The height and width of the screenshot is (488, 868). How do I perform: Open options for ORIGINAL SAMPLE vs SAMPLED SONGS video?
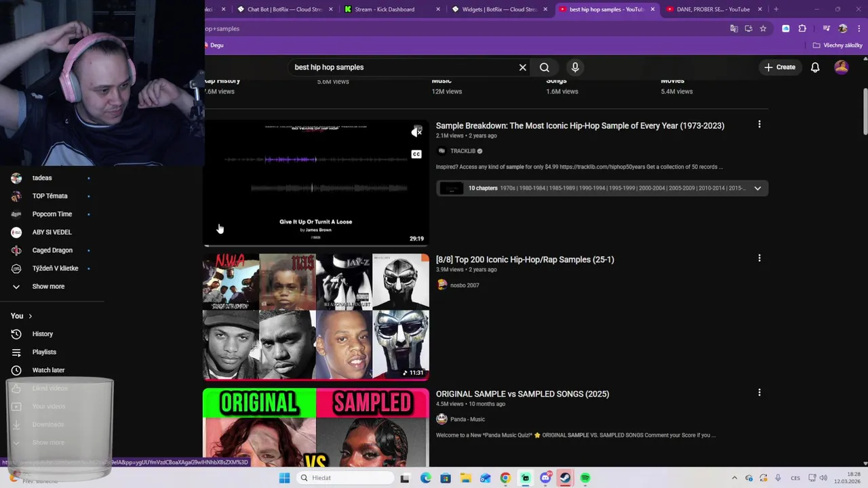point(759,392)
